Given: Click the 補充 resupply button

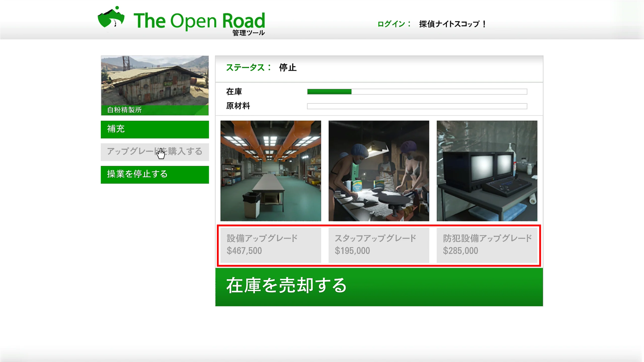Looking at the screenshot, I should (155, 129).
